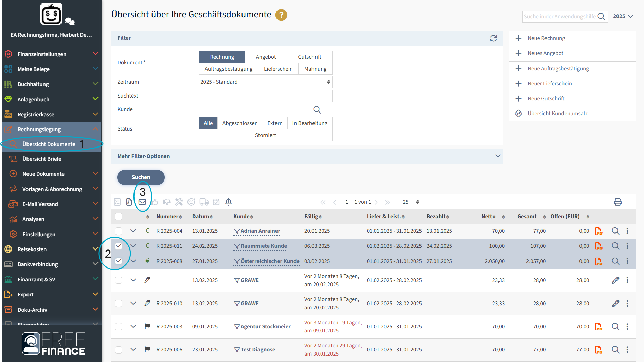Refresh the filter with the reload icon
This screenshot has width=644, height=362.
click(493, 38)
